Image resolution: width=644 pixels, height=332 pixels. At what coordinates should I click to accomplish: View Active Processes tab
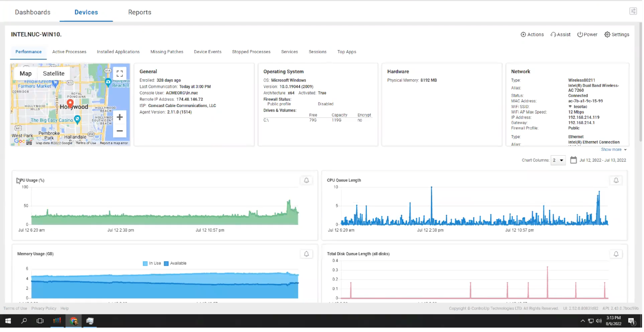click(69, 52)
